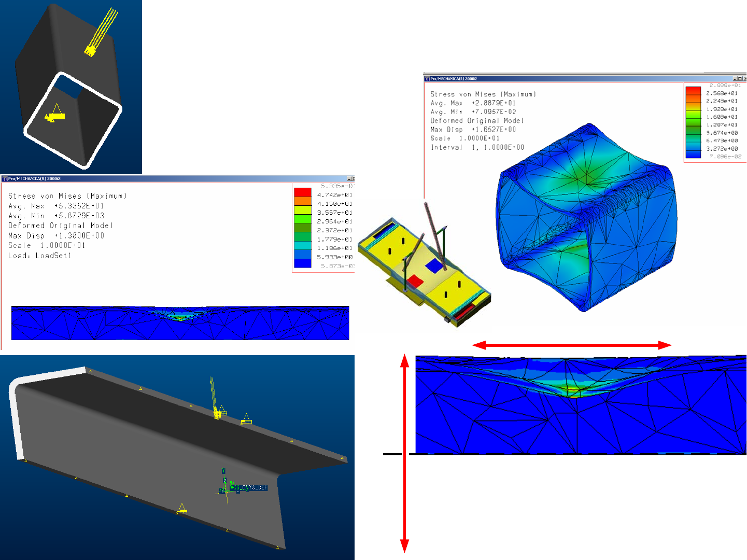Click the Pro/MECHANICA icon in the Interval window

[x=428, y=79]
